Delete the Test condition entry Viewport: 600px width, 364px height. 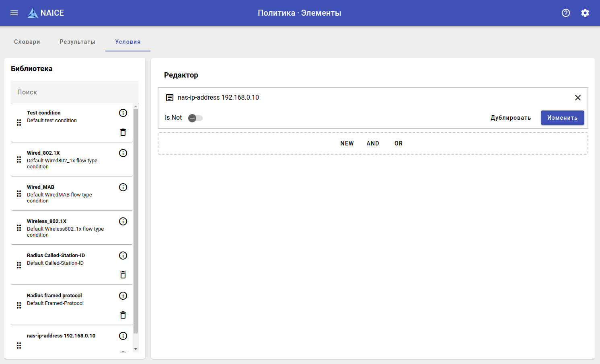[x=123, y=132]
